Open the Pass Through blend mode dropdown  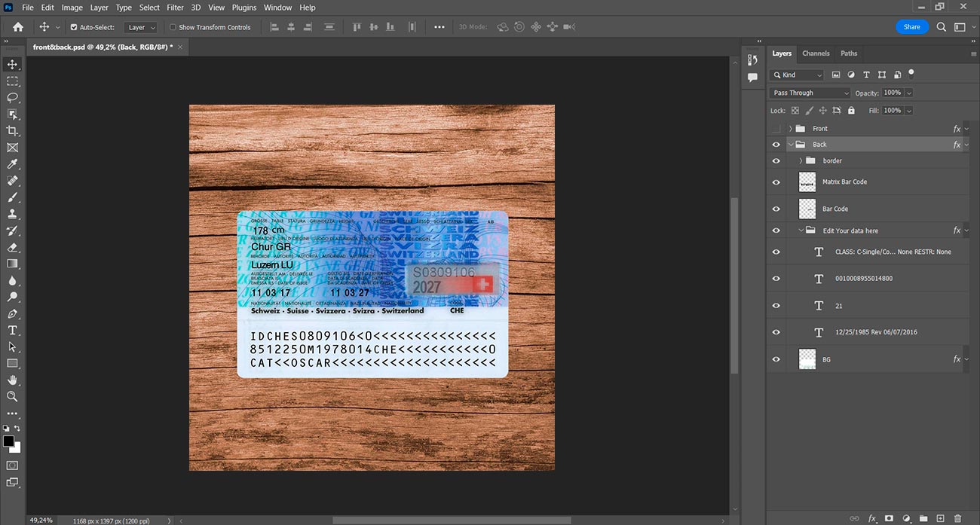click(x=810, y=93)
